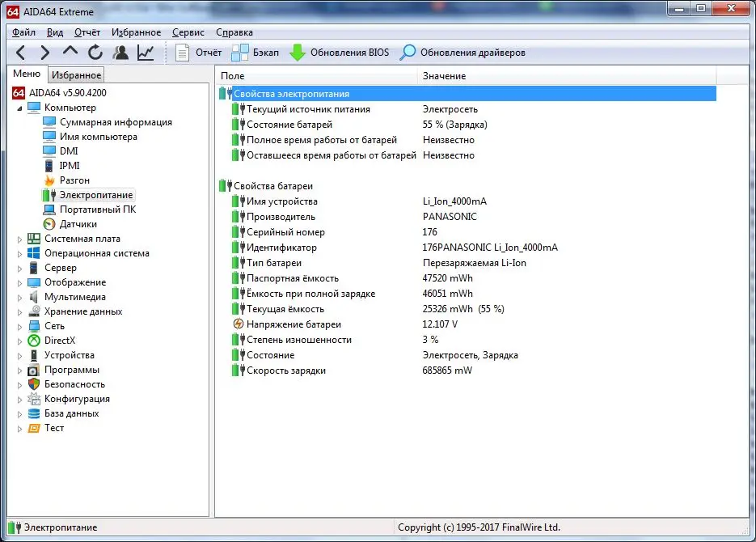Select the Суммарная информация monitor icon
The image size is (756, 542).
(49, 122)
